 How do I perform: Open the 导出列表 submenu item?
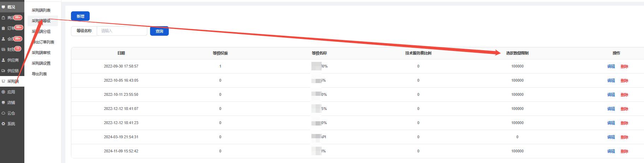point(39,74)
